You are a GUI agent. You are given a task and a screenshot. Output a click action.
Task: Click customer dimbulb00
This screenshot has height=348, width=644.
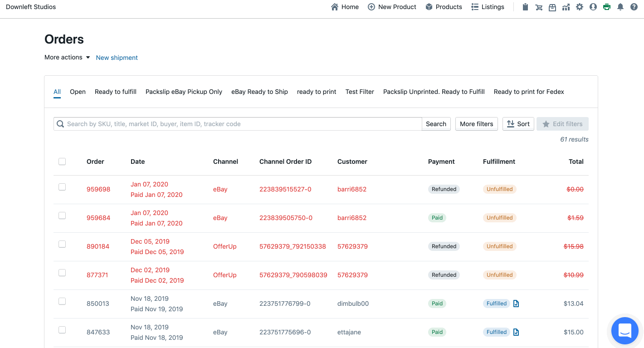(353, 304)
